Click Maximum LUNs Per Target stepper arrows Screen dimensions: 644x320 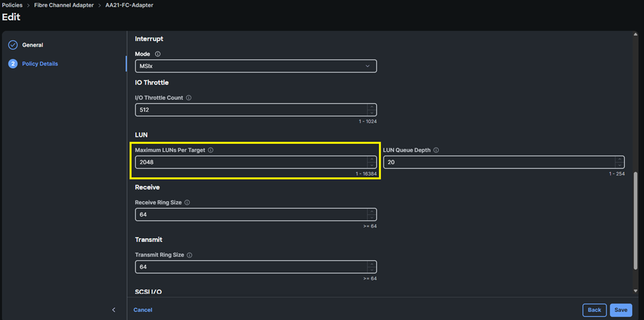pos(372,162)
